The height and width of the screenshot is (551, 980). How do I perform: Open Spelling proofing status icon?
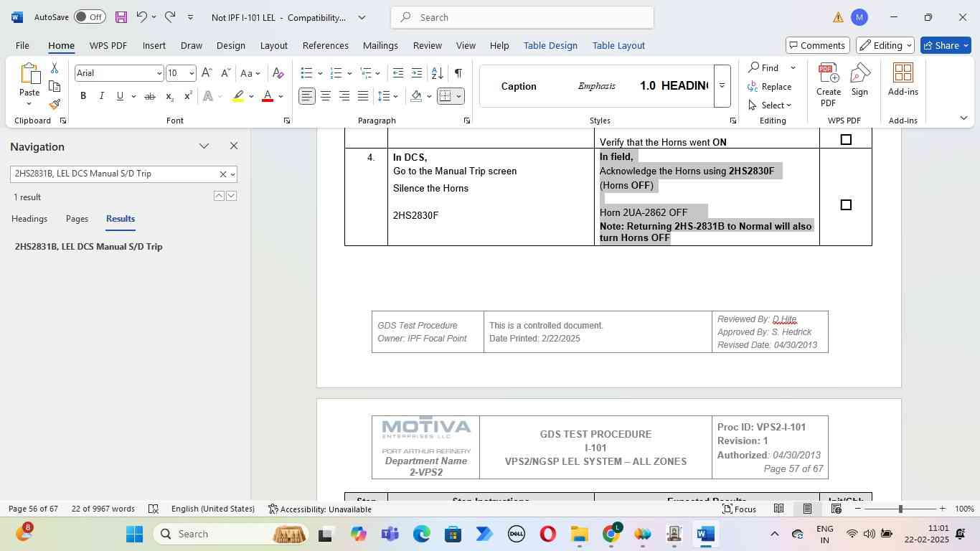pyautogui.click(x=154, y=509)
